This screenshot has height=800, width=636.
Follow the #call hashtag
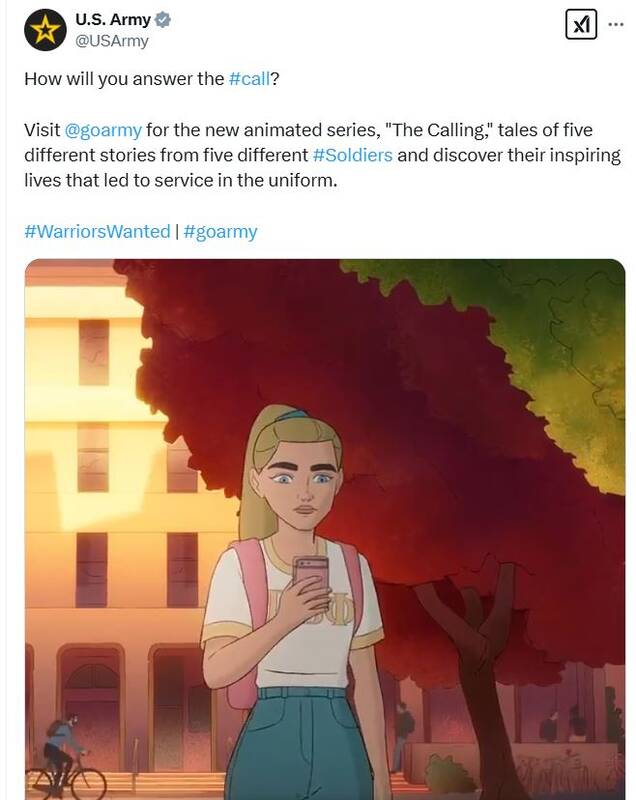coord(249,79)
